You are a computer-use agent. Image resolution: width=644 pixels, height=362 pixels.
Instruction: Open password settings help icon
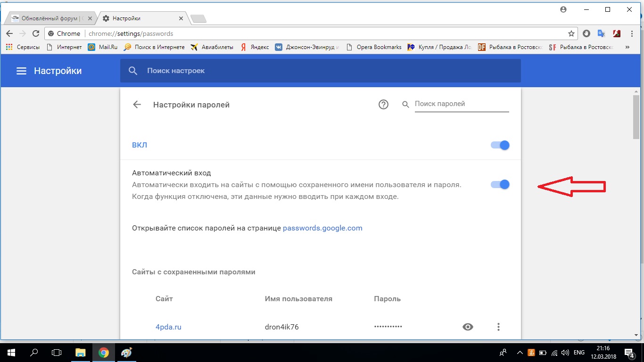coord(383,105)
